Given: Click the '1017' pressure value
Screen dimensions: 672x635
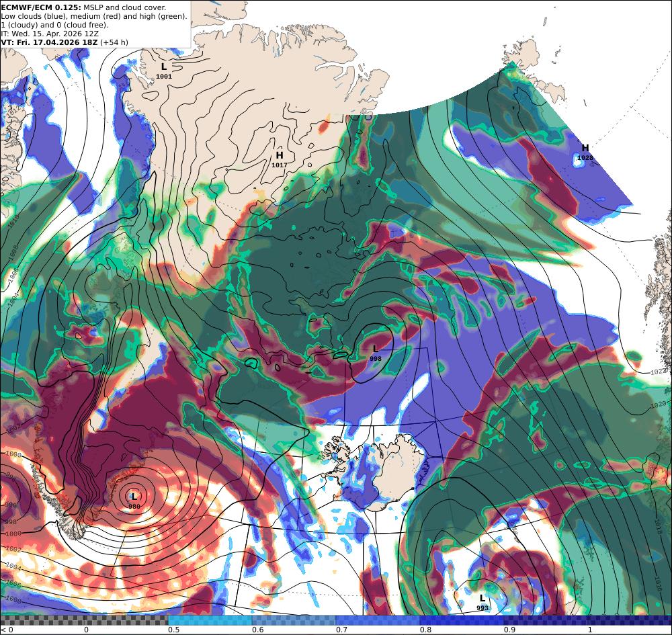Looking at the screenshot, I should tap(280, 165).
